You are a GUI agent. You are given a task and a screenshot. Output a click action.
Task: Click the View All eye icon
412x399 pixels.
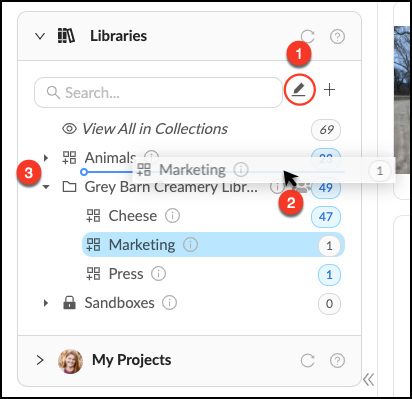[x=69, y=129]
